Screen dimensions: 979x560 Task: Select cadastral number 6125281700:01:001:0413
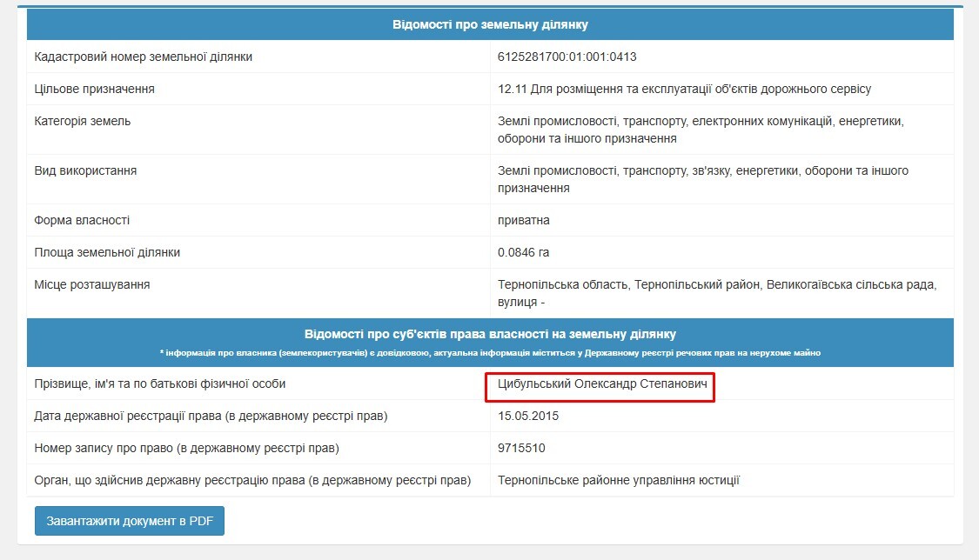567,57
